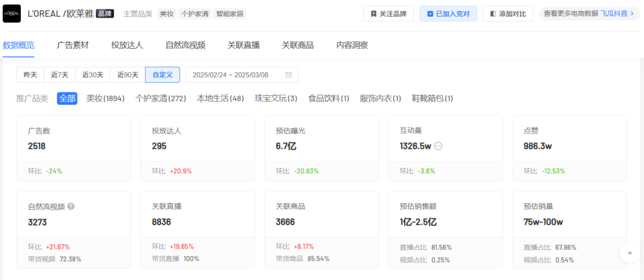
Task: Filter by 美妆(1894) category
Action: 106,98
